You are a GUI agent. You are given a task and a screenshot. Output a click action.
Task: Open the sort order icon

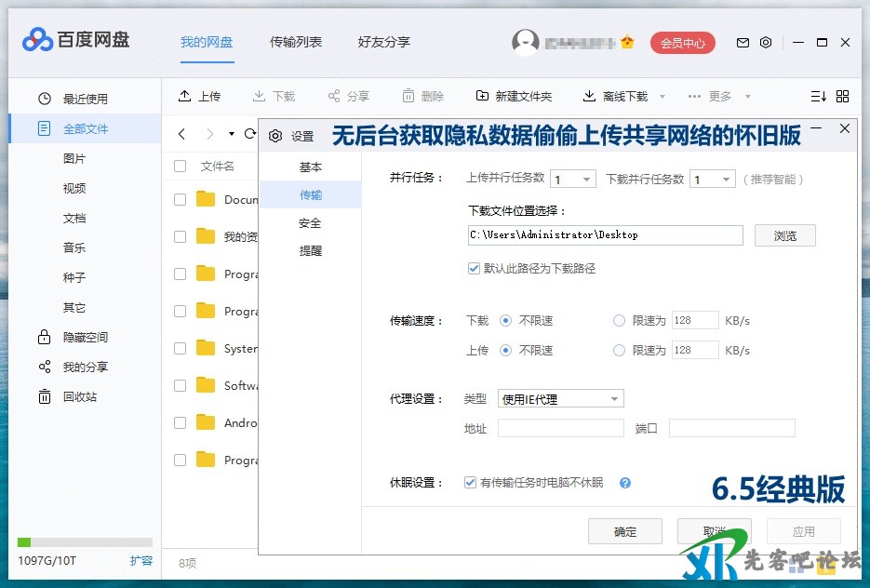818,96
